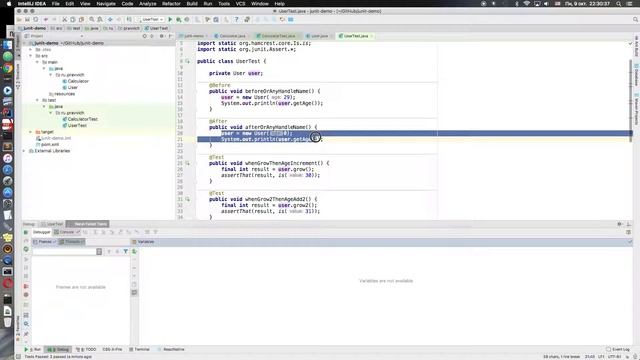Open frames thread selector dropdown
The height and width of the screenshot is (360, 640).
point(99,251)
